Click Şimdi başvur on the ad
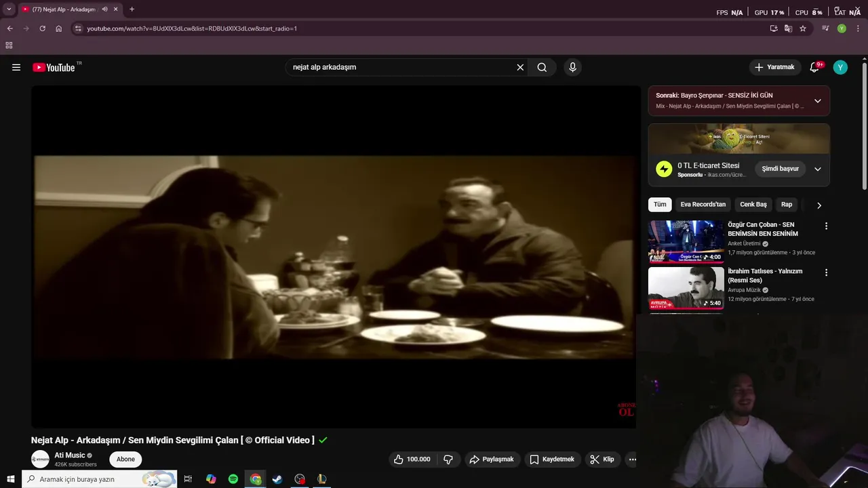 click(780, 169)
